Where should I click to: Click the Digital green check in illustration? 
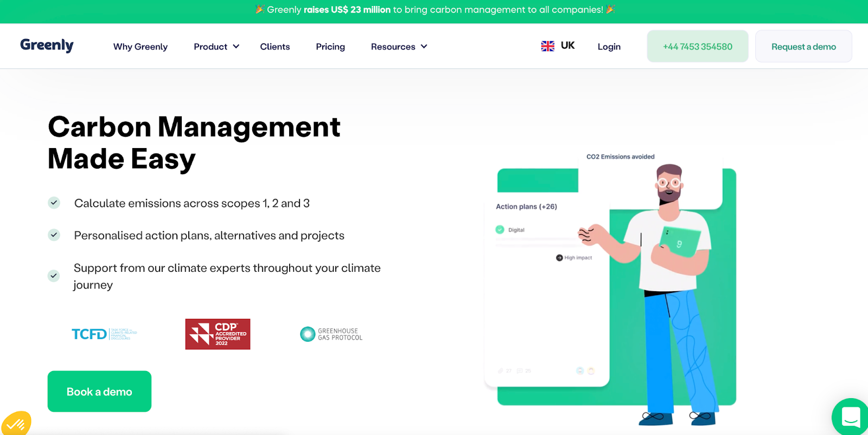[500, 229]
